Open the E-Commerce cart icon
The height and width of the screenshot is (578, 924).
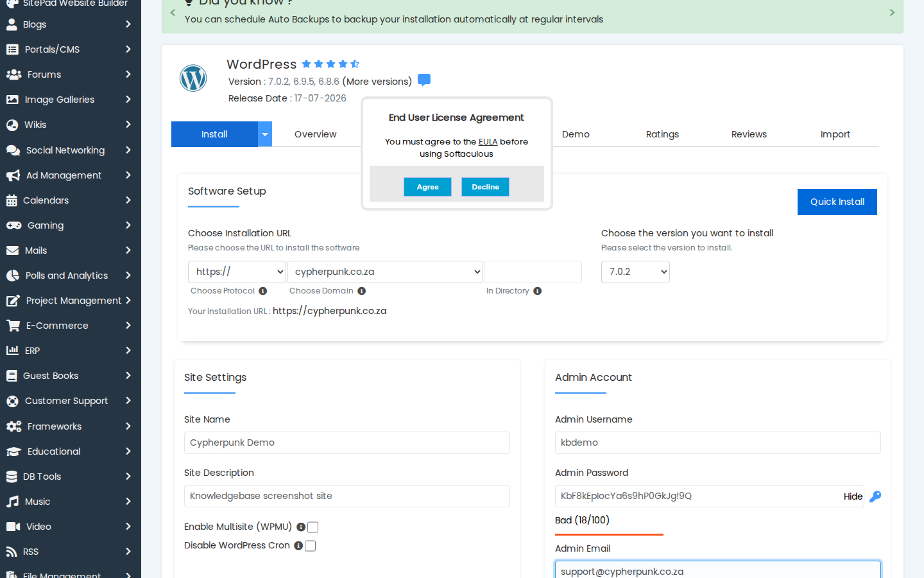[13, 326]
